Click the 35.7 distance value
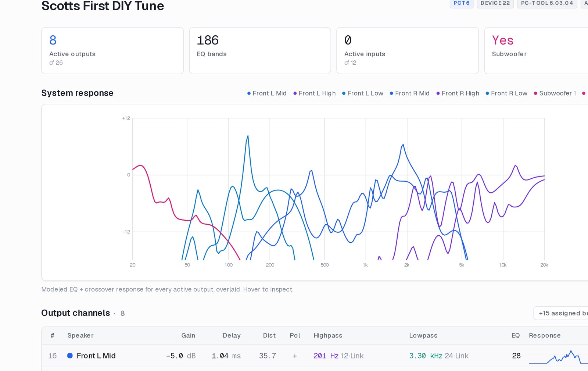588x371 pixels. (x=268, y=356)
